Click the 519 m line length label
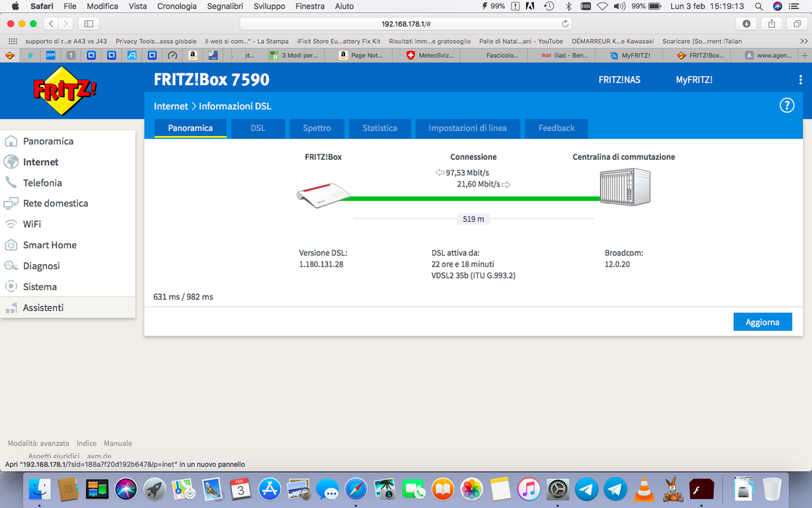This screenshot has height=508, width=812. point(473,219)
